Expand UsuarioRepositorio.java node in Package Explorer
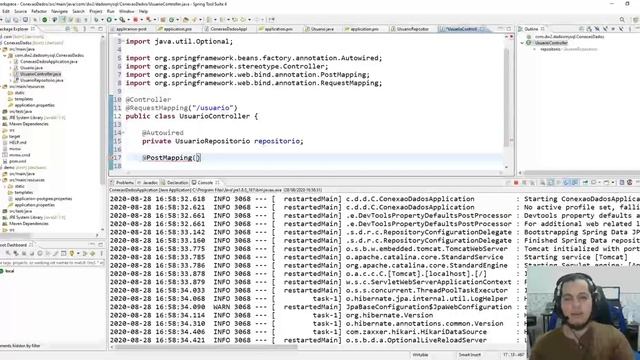The width and height of the screenshot is (640, 360). point(11,80)
